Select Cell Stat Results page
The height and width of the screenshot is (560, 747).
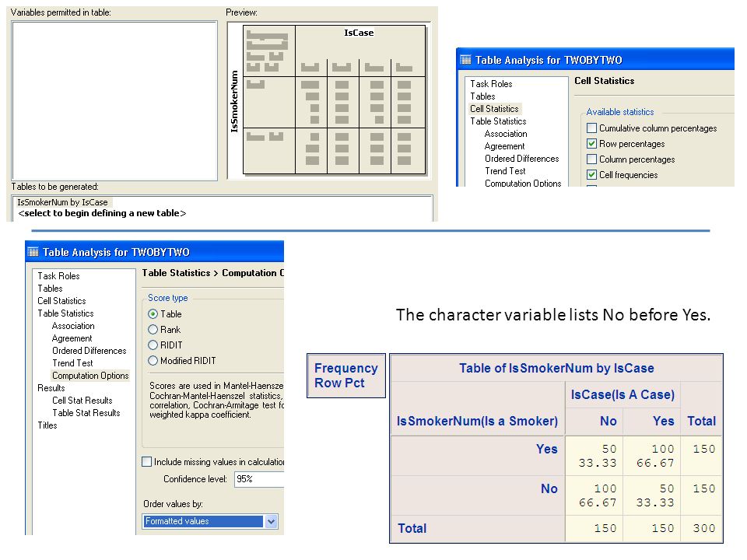point(82,400)
